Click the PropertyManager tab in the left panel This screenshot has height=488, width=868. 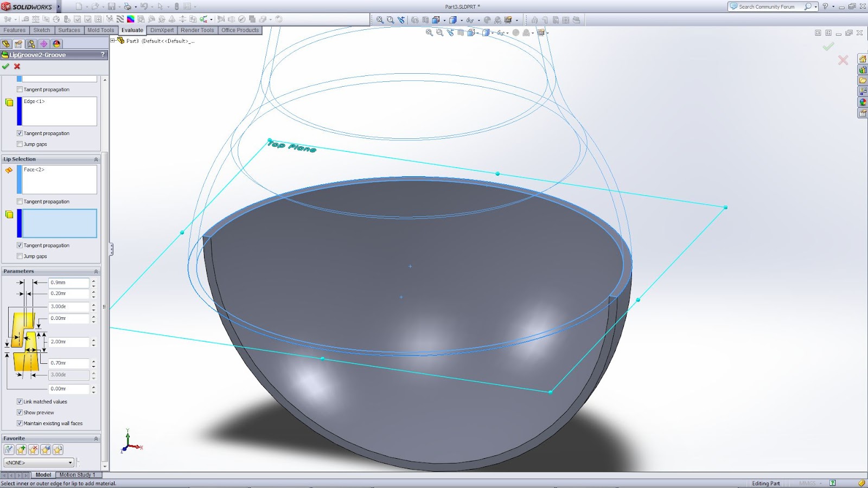tap(19, 43)
